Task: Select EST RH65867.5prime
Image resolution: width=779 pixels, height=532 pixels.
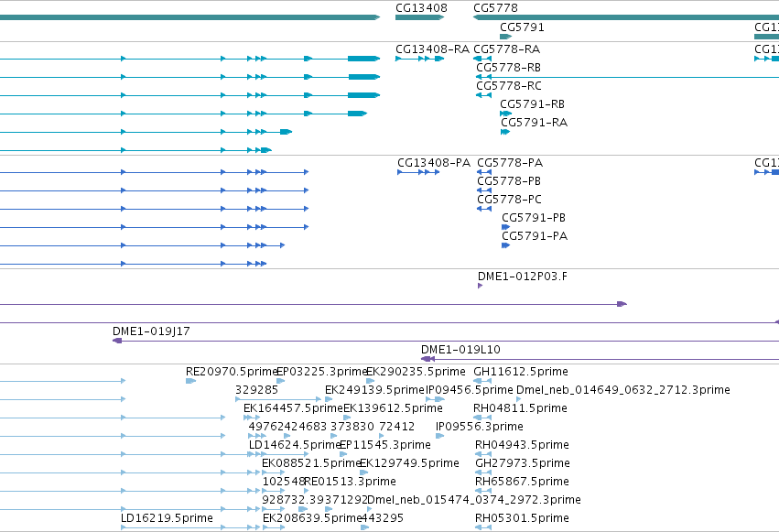Action: [x=483, y=492]
